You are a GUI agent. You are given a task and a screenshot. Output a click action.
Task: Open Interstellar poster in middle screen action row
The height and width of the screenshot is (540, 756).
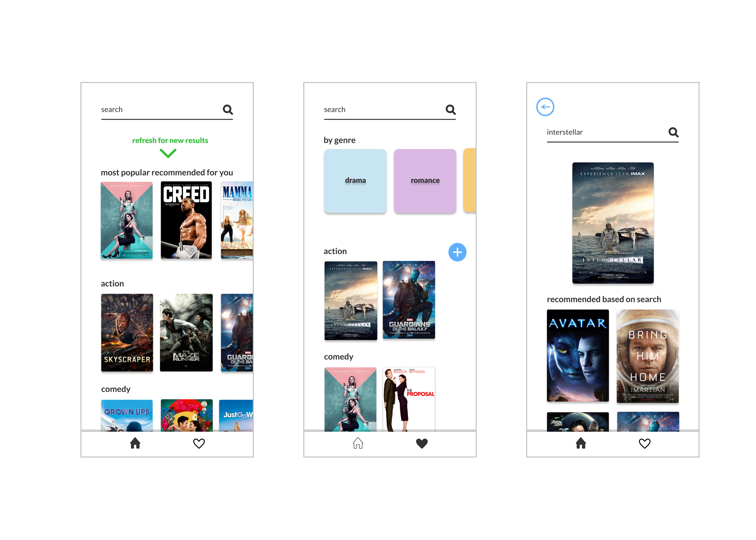351,301
